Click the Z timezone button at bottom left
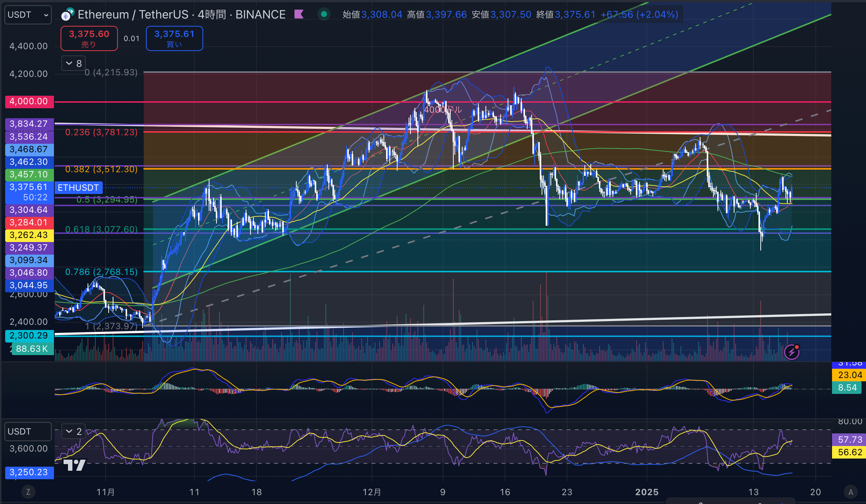The height and width of the screenshot is (504, 866). coord(28,492)
